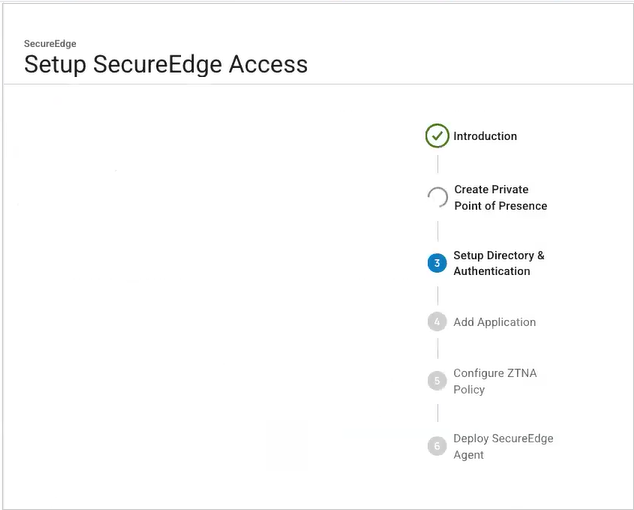
Task: Click the word Agent under Deploy SecureEdge
Action: click(468, 455)
